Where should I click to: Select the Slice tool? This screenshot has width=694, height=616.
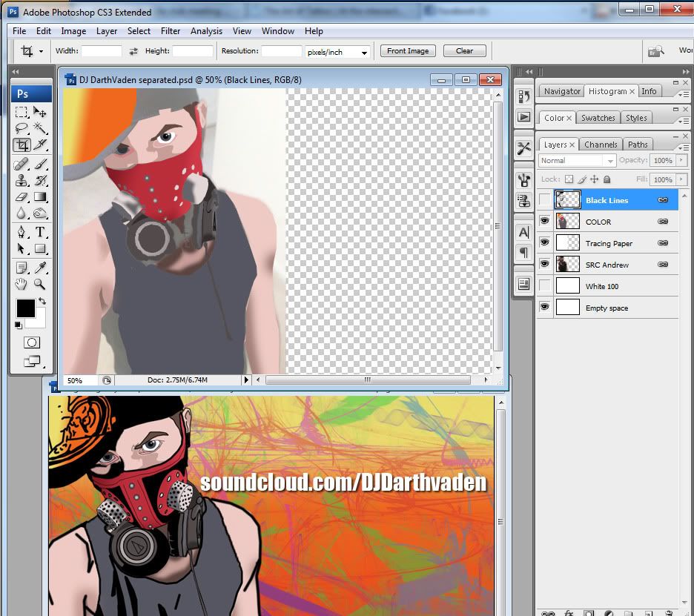pyautogui.click(x=40, y=145)
